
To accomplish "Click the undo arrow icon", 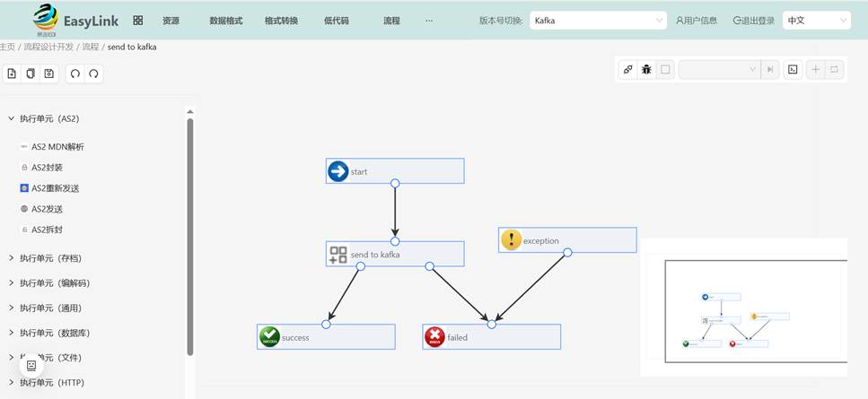I will 75,74.
